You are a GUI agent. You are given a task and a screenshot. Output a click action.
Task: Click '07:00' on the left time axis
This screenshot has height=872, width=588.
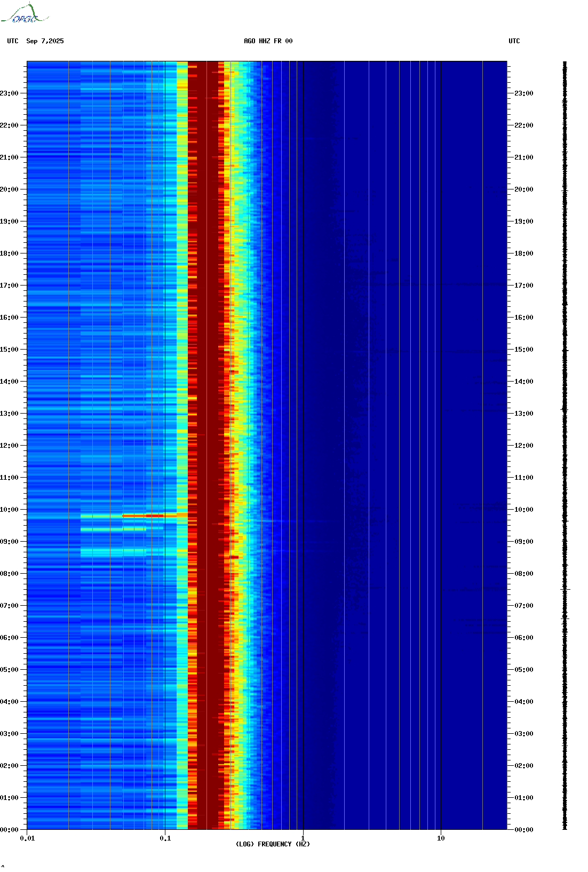point(9,606)
